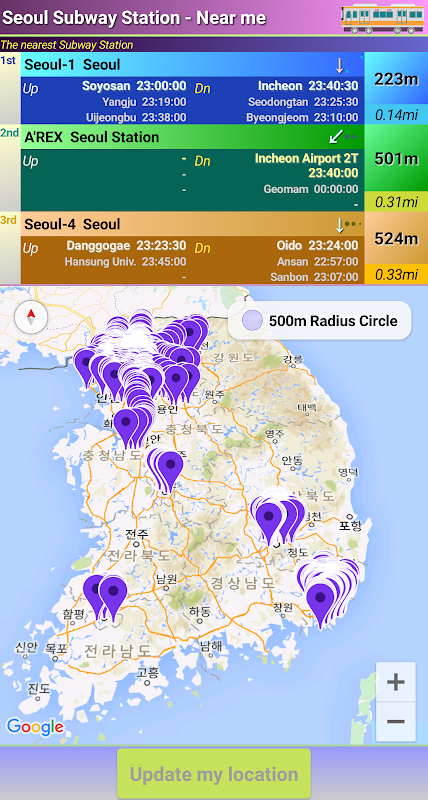Select the front map pin near 창원
Screen dimensions: 428x800
click(320, 604)
